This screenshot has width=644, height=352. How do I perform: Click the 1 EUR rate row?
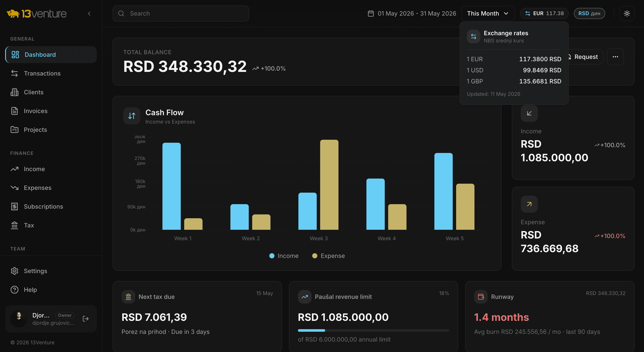514,59
